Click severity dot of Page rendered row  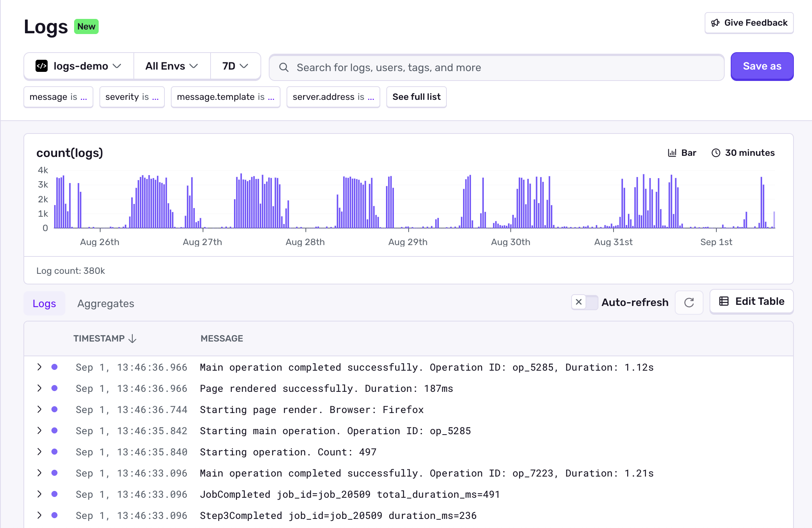[x=54, y=388]
